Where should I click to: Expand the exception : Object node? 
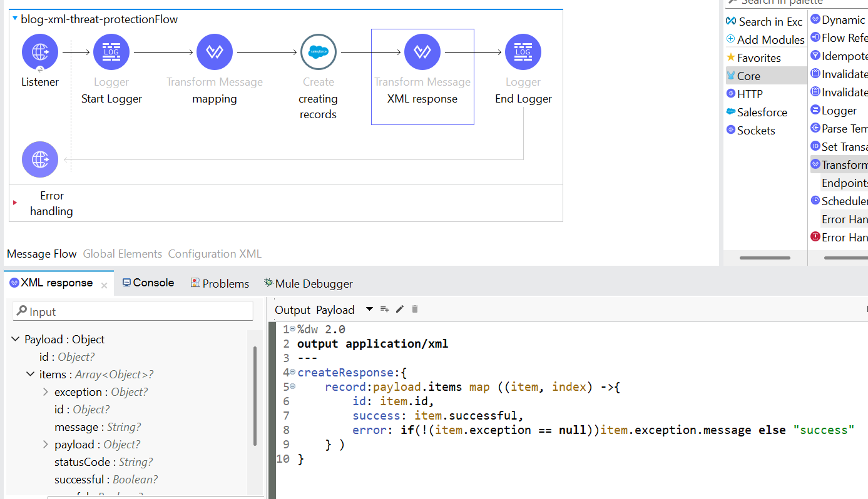tap(44, 391)
